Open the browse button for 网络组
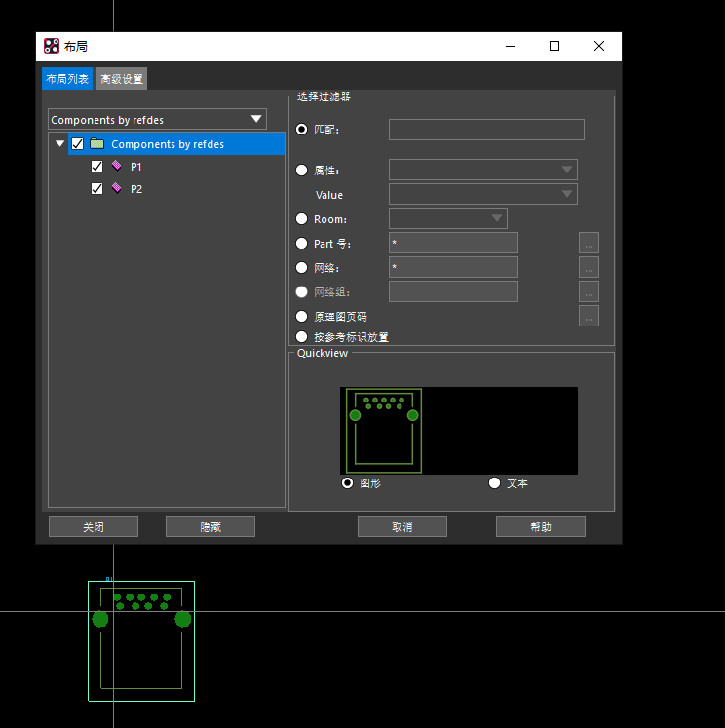This screenshot has width=725, height=728. pos(589,291)
